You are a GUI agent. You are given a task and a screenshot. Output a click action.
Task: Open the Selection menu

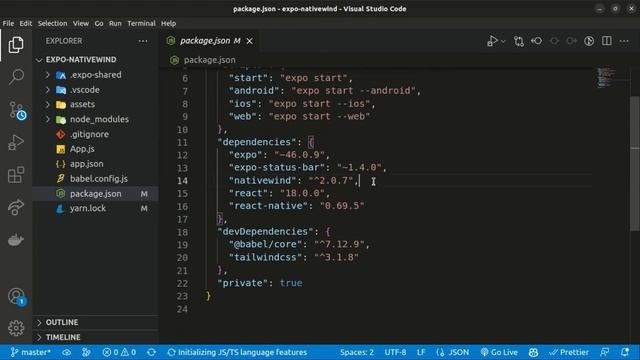pyautogui.click(x=52, y=23)
